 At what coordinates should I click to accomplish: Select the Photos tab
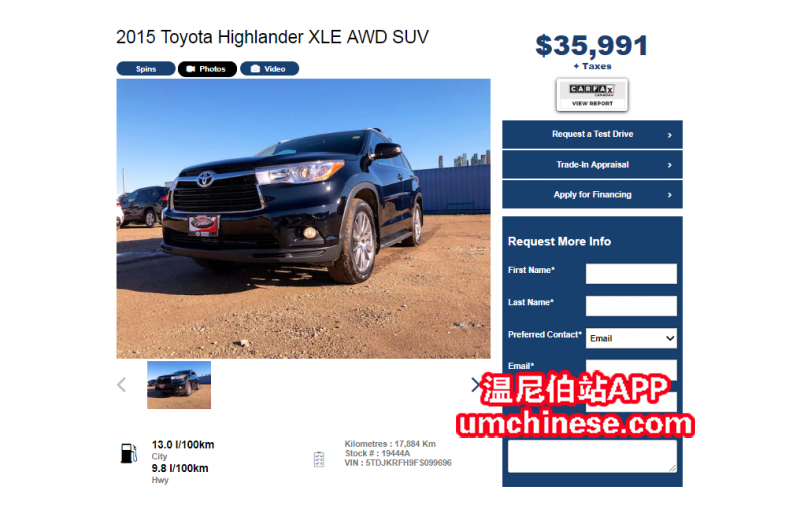[207, 69]
